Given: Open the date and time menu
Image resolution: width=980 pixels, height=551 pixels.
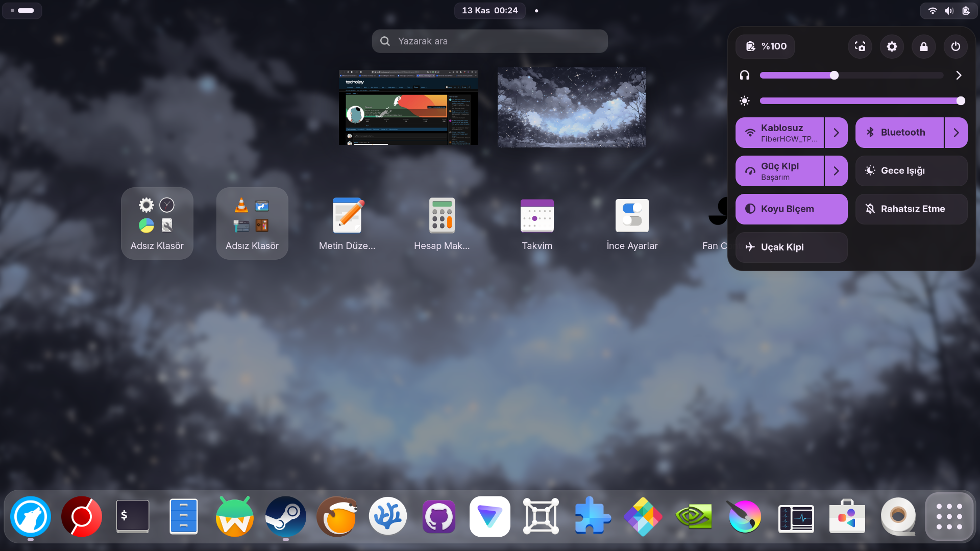Looking at the screenshot, I should (x=490, y=10).
